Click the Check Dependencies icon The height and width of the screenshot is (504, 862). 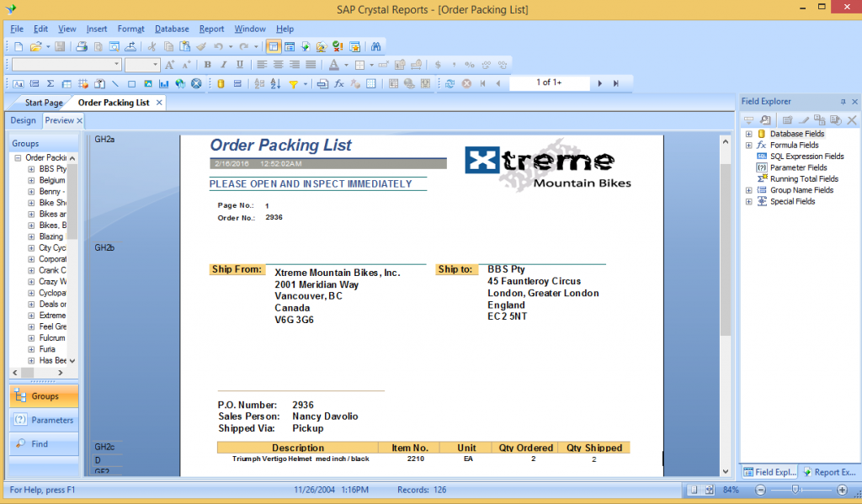(x=338, y=47)
